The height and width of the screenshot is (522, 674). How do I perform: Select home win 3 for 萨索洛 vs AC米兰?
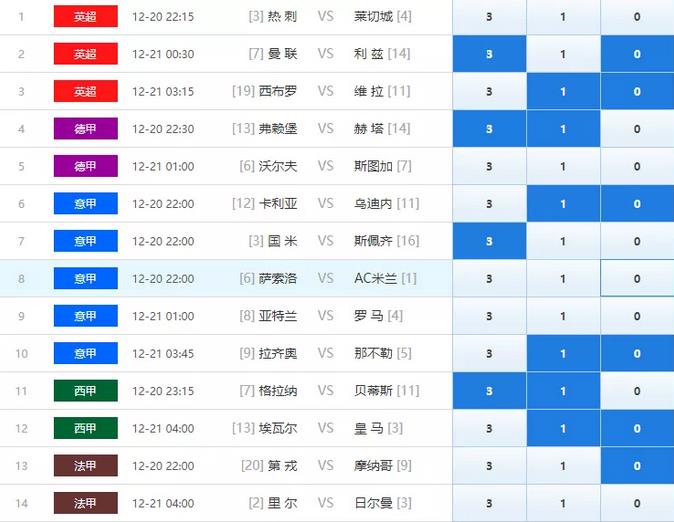489,279
